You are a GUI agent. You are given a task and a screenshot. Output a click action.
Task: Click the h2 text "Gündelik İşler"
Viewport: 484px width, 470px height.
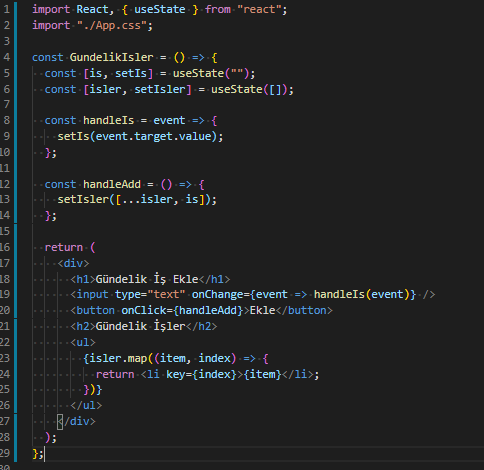[x=140, y=326]
